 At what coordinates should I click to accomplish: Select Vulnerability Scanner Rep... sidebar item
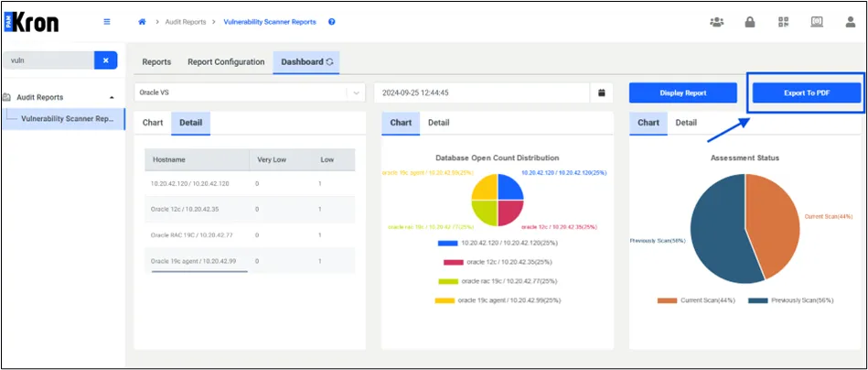64,118
